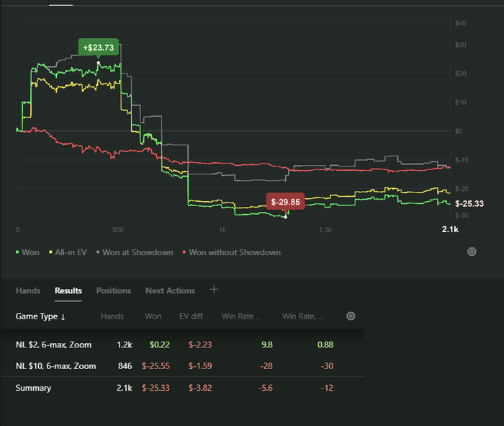Sort by Hands column header

pyautogui.click(x=112, y=316)
